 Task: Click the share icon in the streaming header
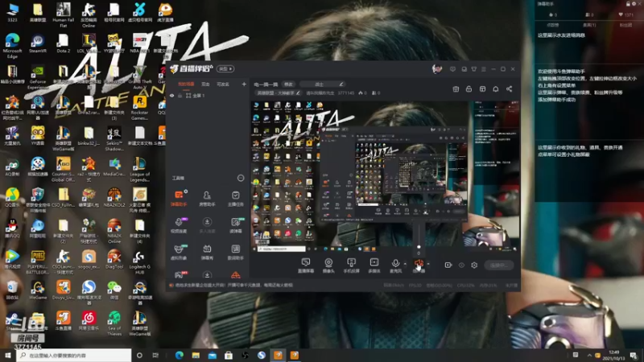pos(510,89)
